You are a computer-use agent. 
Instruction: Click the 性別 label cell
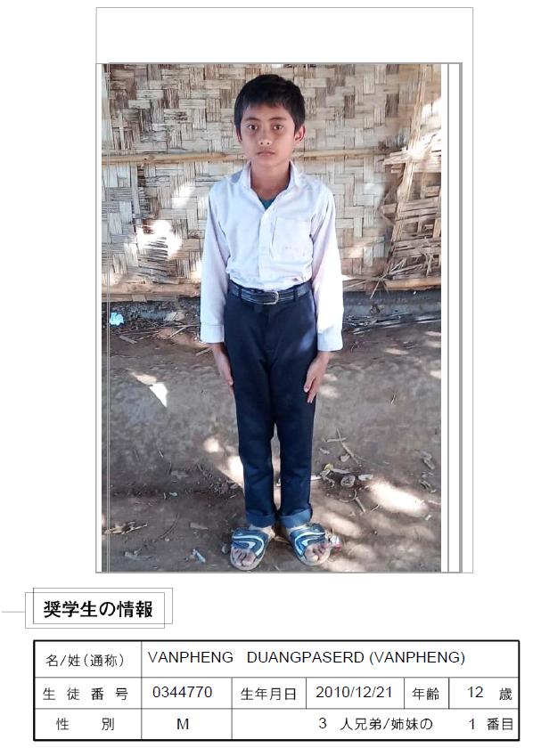coord(88,724)
